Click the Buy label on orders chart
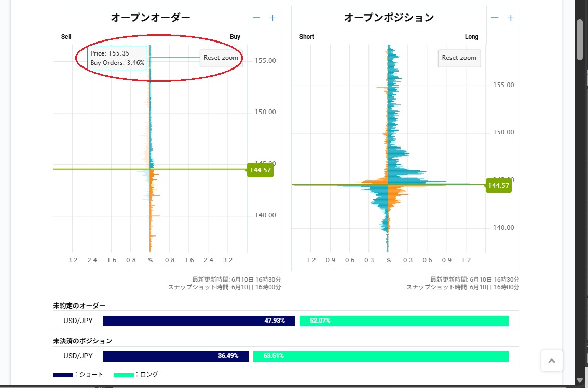The height and width of the screenshot is (388, 588). pyautogui.click(x=235, y=37)
